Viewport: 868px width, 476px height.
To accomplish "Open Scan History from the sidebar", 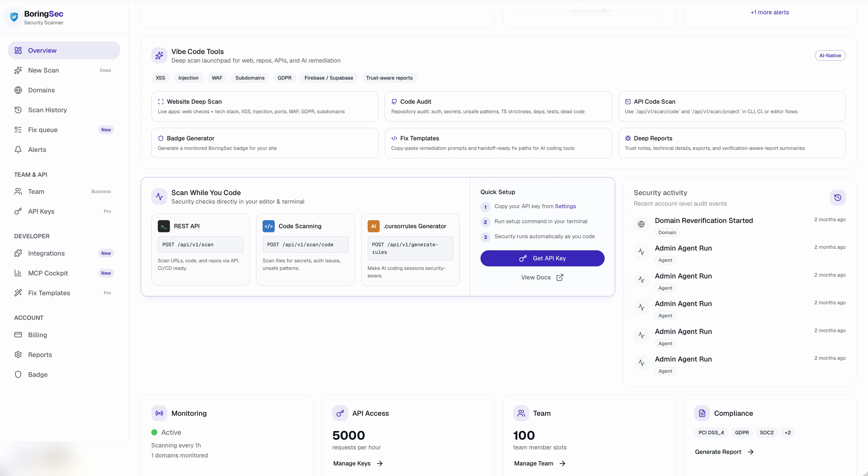I will (64, 110).
